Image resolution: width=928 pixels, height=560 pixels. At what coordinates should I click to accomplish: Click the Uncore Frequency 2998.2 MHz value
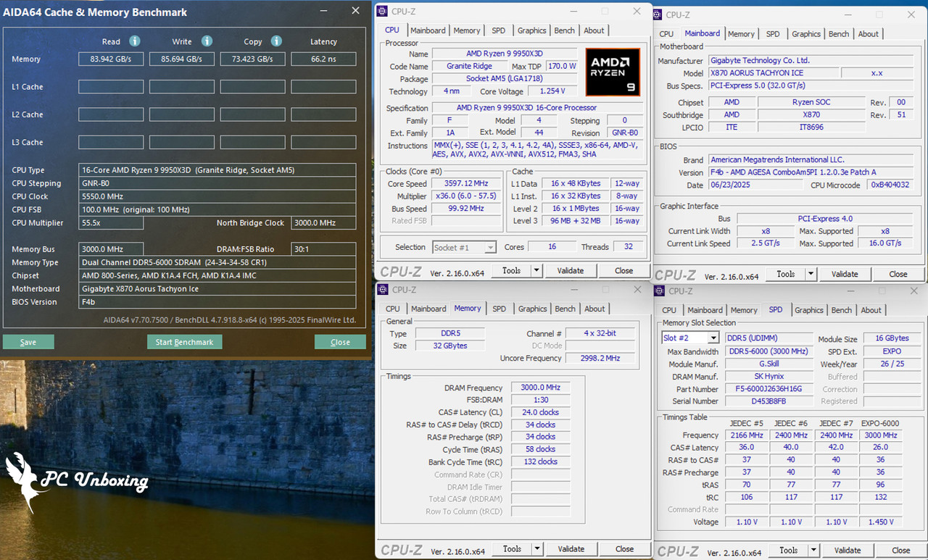pos(601,358)
